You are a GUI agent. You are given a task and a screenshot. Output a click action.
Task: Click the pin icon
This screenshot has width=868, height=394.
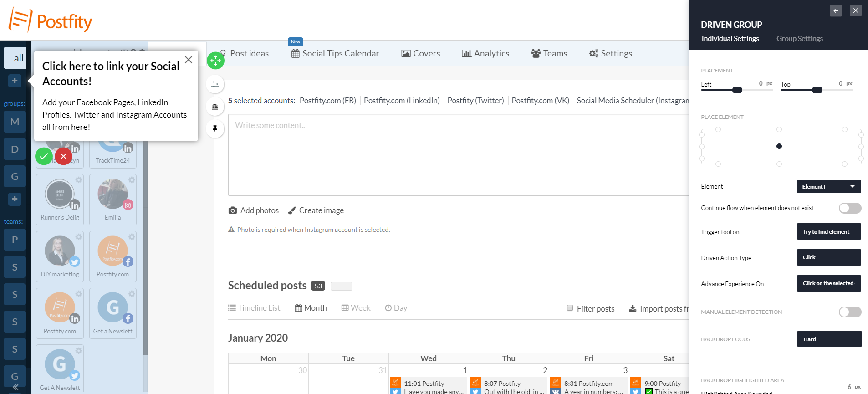[215, 128]
